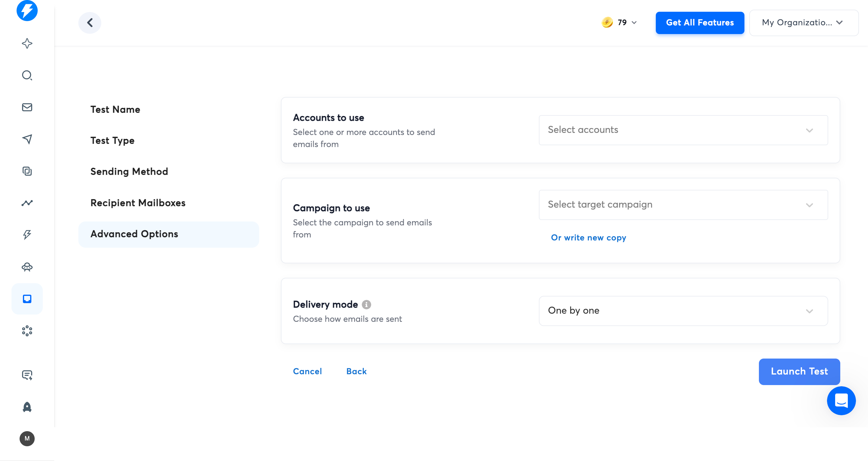Viewport: 868px width, 461px height.
Task: Go to the Sending Method step
Action: (x=129, y=171)
